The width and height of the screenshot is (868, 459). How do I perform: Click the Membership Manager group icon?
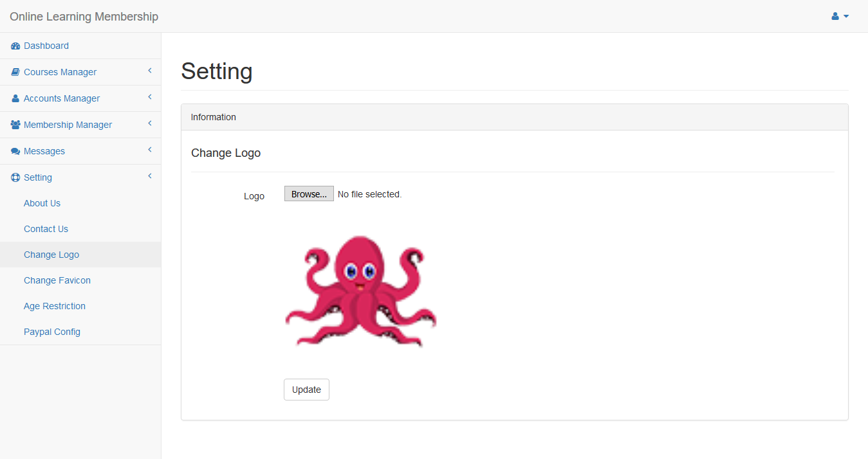(15, 125)
